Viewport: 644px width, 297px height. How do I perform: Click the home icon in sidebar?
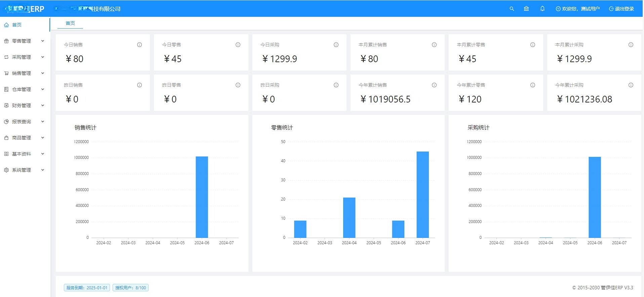coord(6,25)
